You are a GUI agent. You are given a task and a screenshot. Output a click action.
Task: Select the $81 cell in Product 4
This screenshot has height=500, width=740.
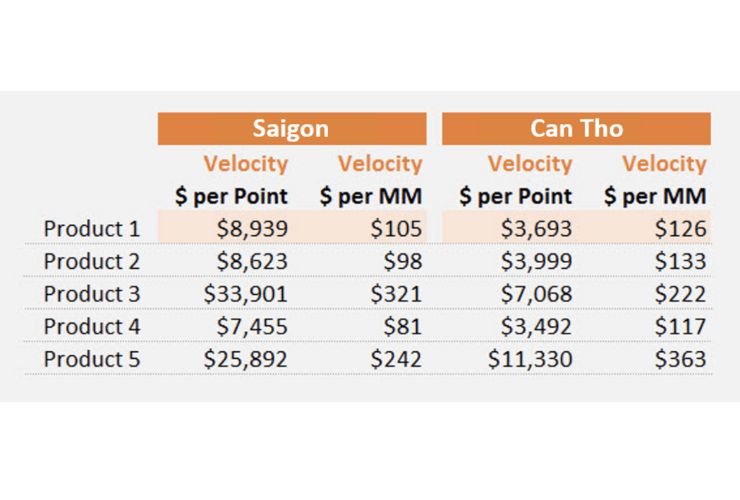pyautogui.click(x=403, y=326)
